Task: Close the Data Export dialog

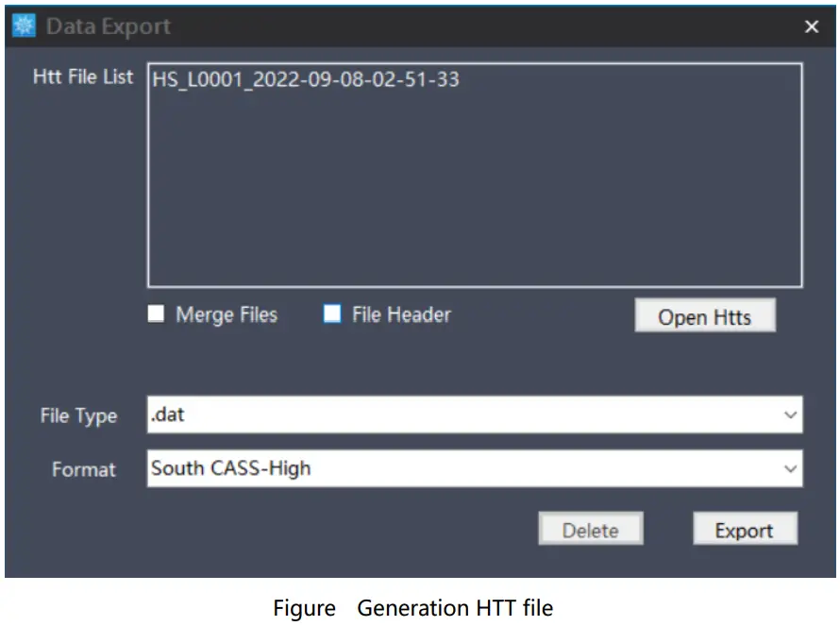Action: click(812, 26)
